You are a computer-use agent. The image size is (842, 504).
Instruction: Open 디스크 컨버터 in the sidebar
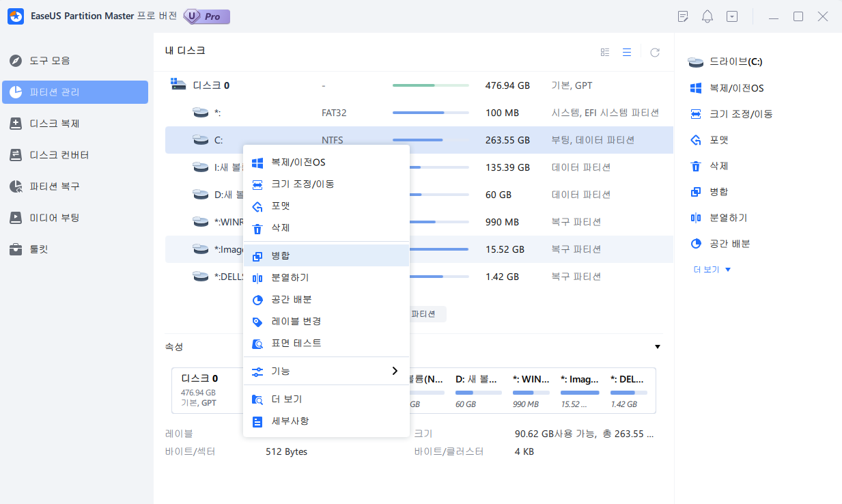[75, 155]
